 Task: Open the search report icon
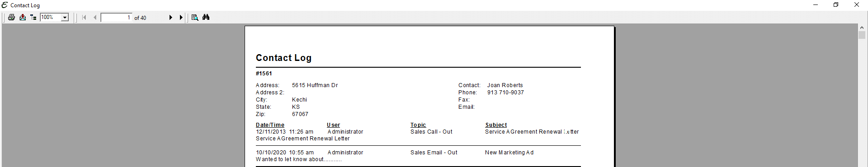pyautogui.click(x=195, y=18)
